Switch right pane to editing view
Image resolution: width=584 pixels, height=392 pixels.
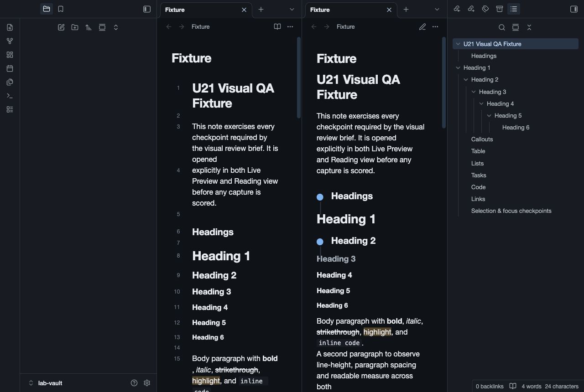tap(422, 27)
